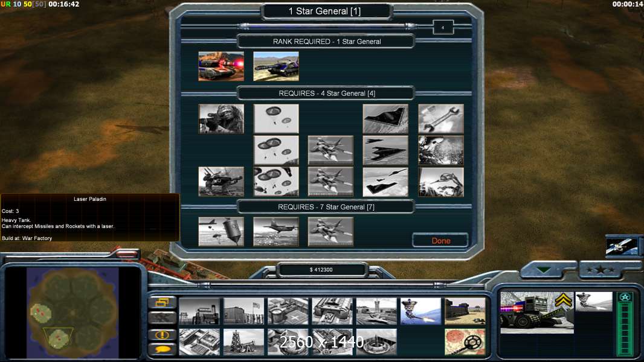Choose the camouflaged sniper power icon
The width and height of the screenshot is (644, 362).
click(x=221, y=119)
